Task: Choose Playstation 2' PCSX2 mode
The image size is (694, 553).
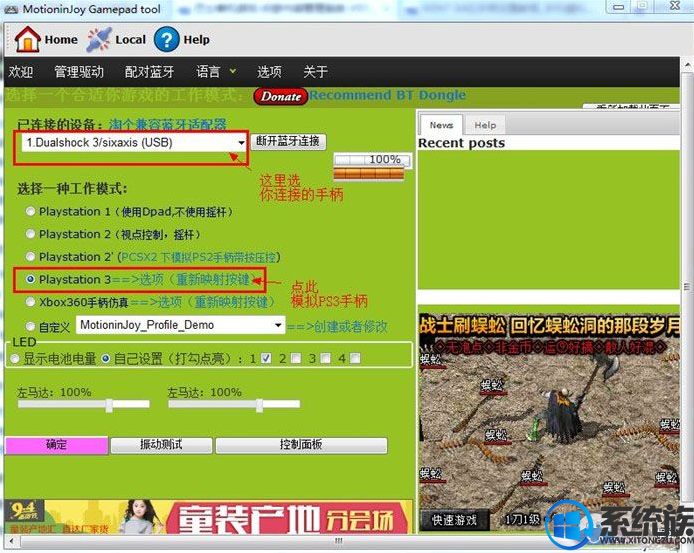Action: pyautogui.click(x=30, y=256)
